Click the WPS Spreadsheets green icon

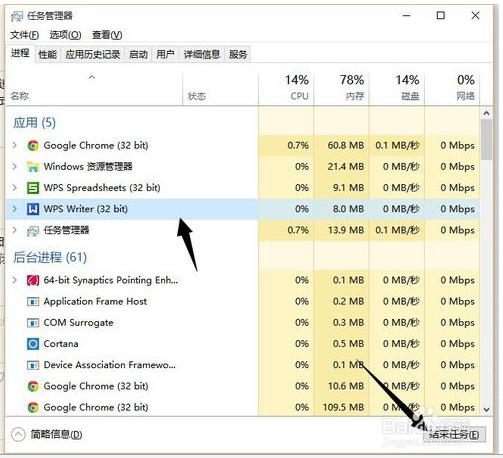click(33, 188)
